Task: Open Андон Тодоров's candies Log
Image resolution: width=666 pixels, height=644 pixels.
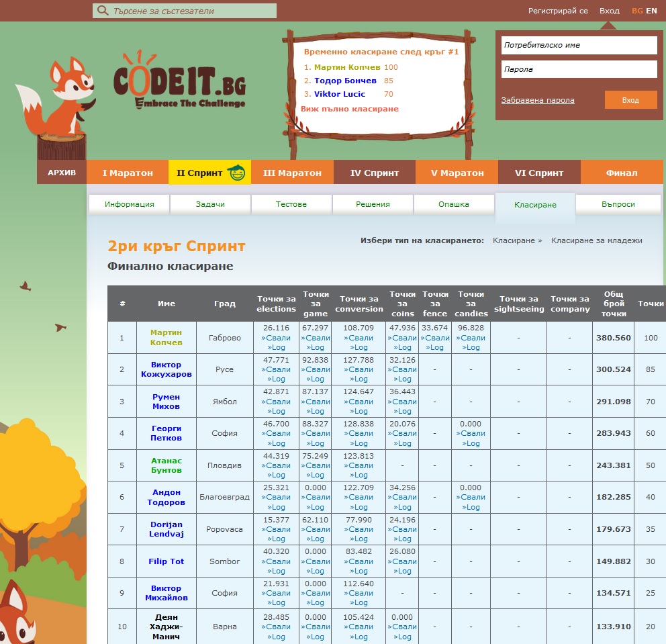Action: pyautogui.click(x=471, y=507)
